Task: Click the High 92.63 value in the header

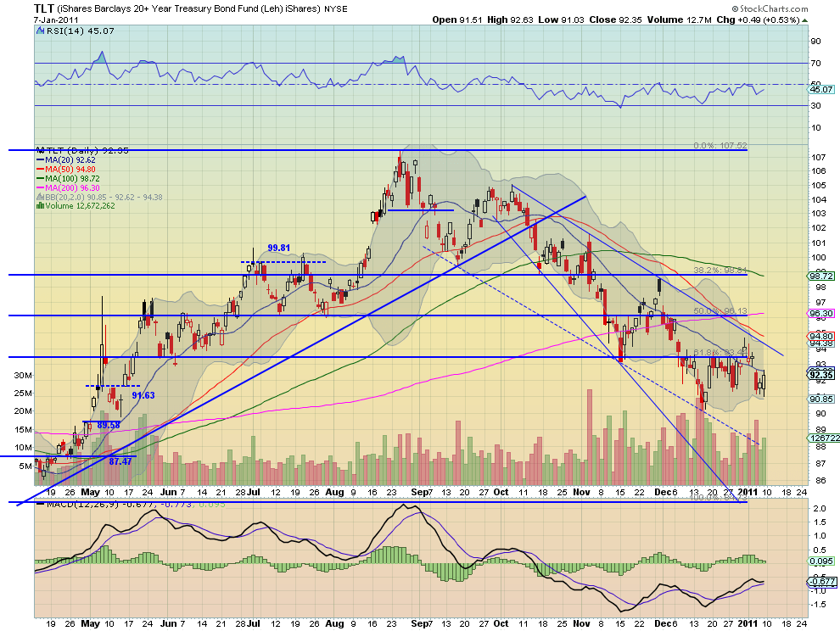Action: click(510, 20)
